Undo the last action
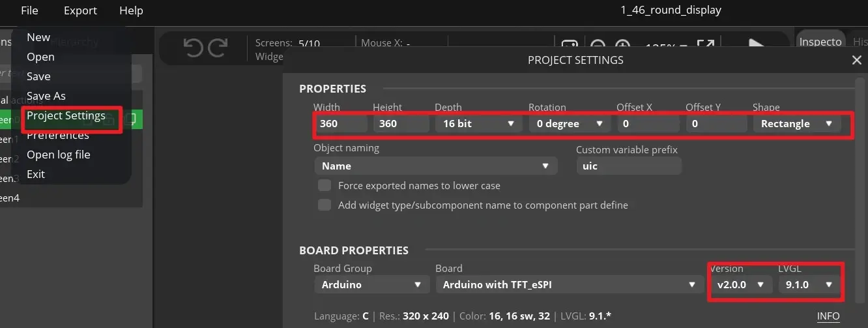Screen dimensions: 868x328 coord(194,48)
